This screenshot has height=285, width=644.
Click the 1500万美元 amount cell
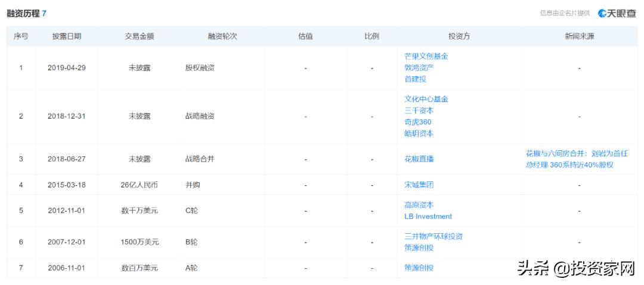(x=140, y=242)
